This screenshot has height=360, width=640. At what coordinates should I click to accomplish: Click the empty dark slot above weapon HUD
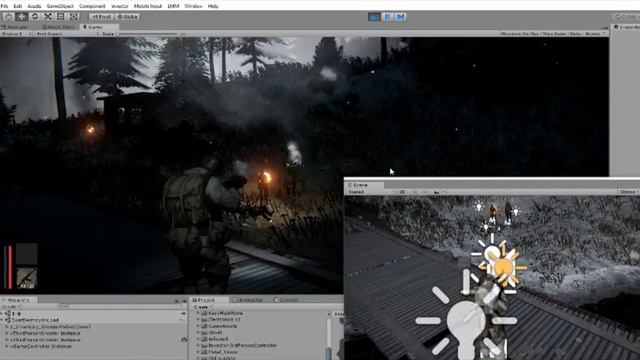coord(27,253)
